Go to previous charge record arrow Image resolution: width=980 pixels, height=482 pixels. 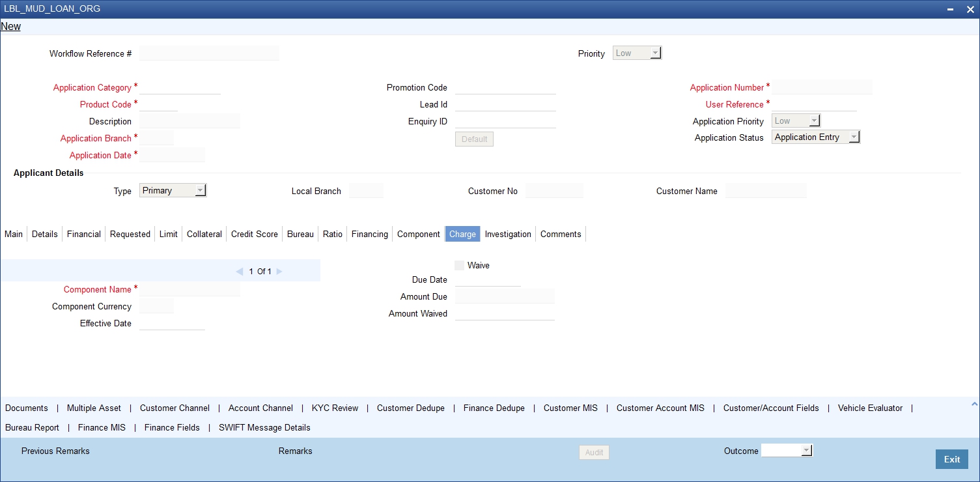click(x=239, y=272)
